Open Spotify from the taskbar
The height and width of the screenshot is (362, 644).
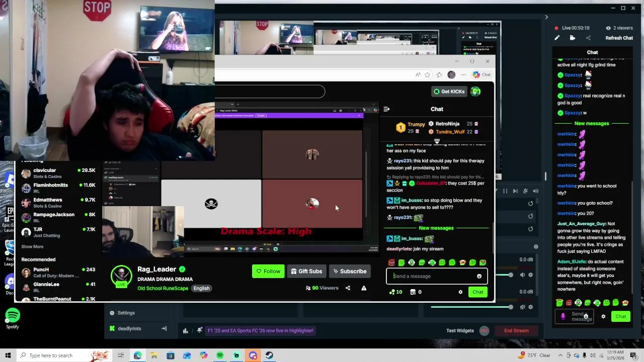click(220, 355)
